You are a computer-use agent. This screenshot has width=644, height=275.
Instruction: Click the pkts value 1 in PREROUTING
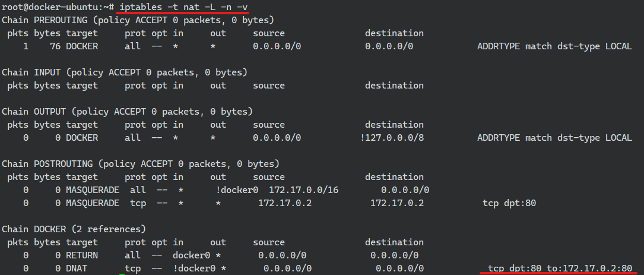click(x=26, y=46)
